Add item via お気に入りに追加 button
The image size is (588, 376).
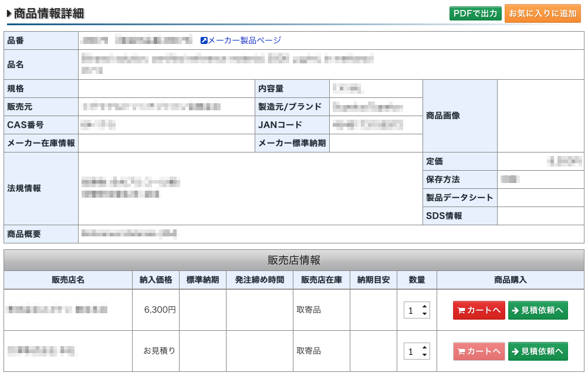(543, 13)
